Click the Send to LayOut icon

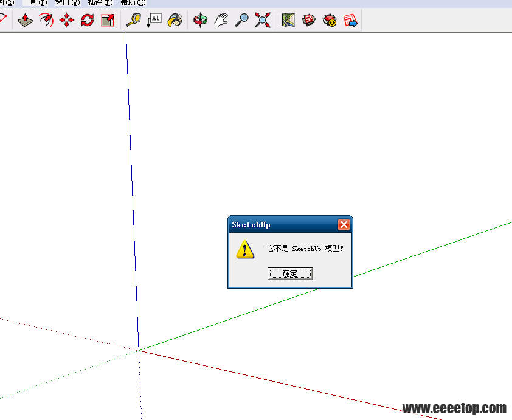pos(350,20)
